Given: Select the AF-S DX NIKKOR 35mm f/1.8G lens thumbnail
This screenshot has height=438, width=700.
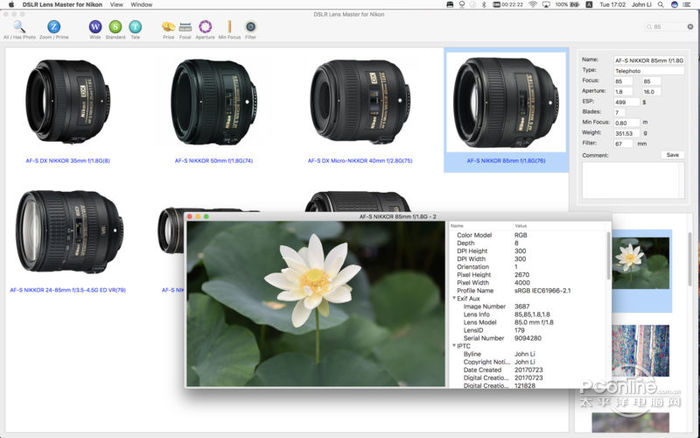Looking at the screenshot, I should point(67,101).
